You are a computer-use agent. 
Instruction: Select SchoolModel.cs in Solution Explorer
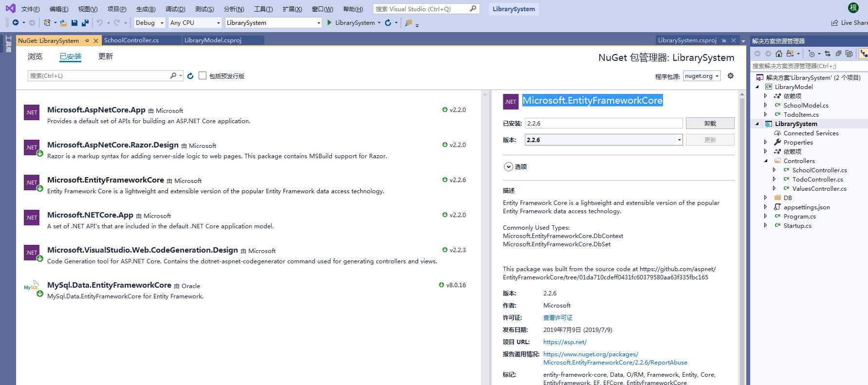pyautogui.click(x=806, y=105)
